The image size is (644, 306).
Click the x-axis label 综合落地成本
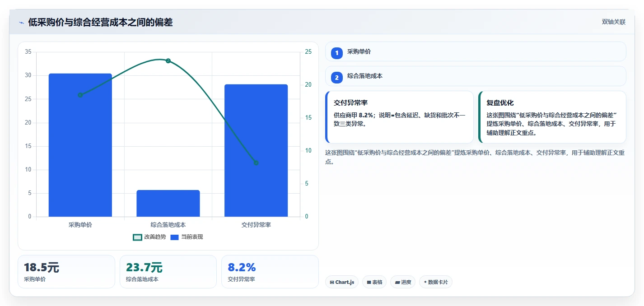168,224
